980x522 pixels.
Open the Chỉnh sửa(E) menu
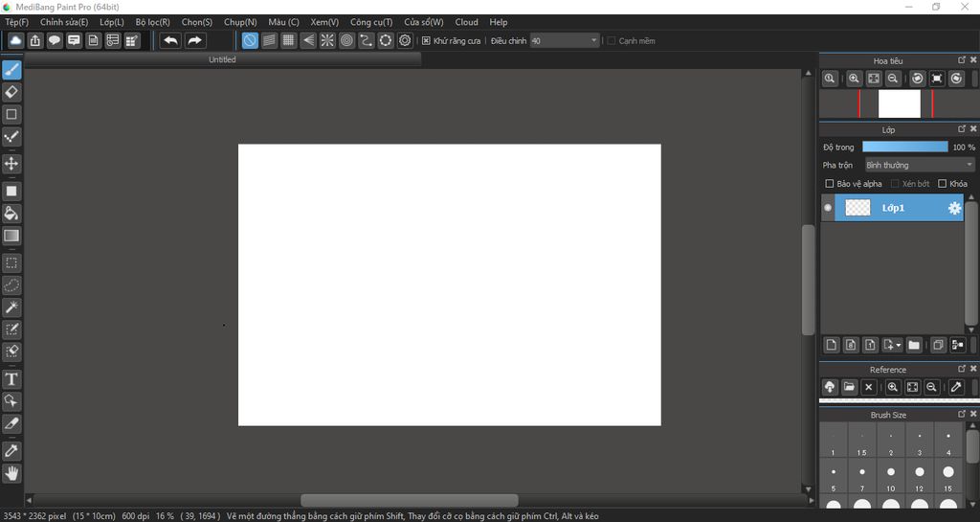coord(64,22)
